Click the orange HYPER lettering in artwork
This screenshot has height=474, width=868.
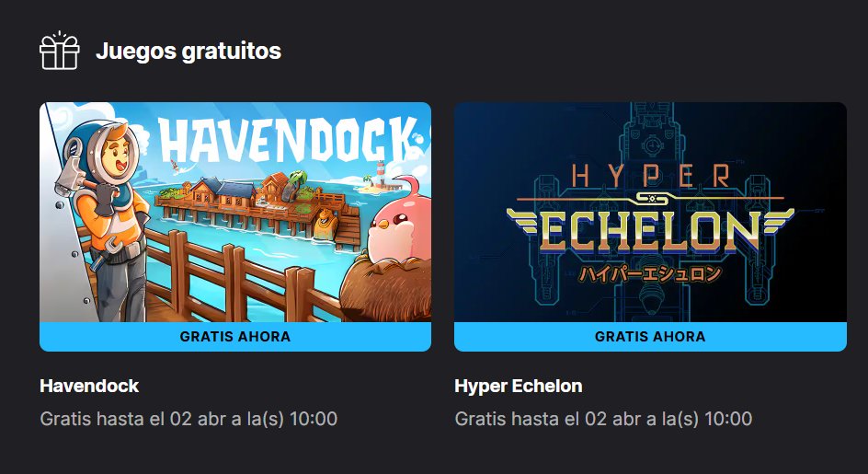(x=651, y=177)
